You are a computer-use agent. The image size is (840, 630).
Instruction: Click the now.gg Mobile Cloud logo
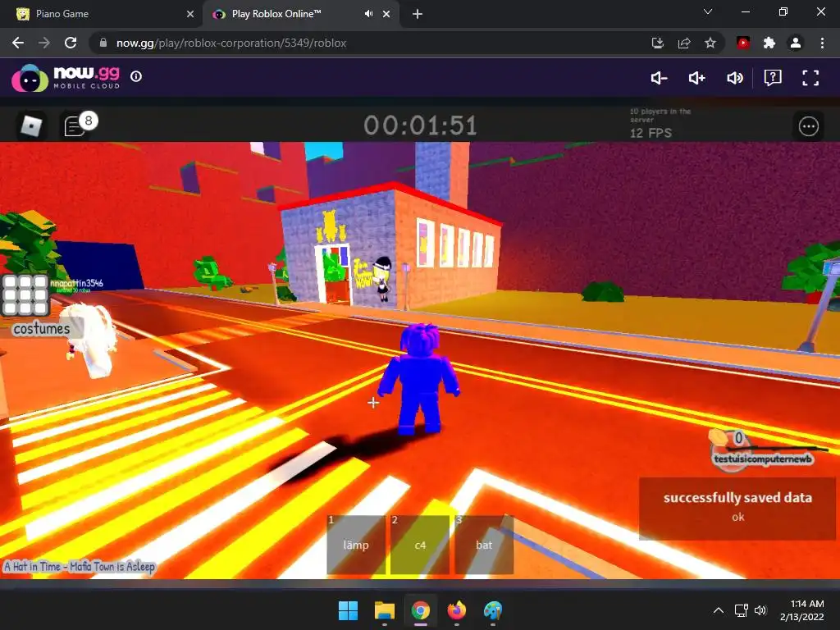(66, 78)
